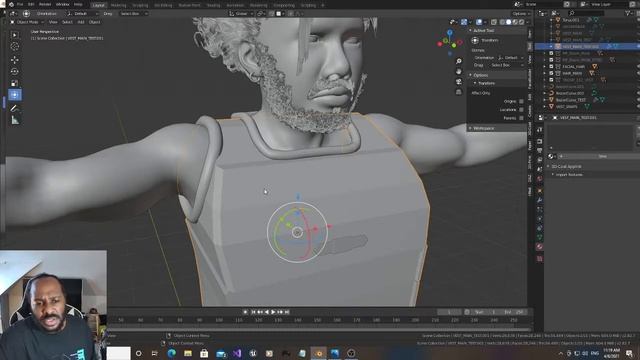Expand FACIAL_HAIR collection in outliner
This screenshot has width=640, height=360.
[544, 67]
